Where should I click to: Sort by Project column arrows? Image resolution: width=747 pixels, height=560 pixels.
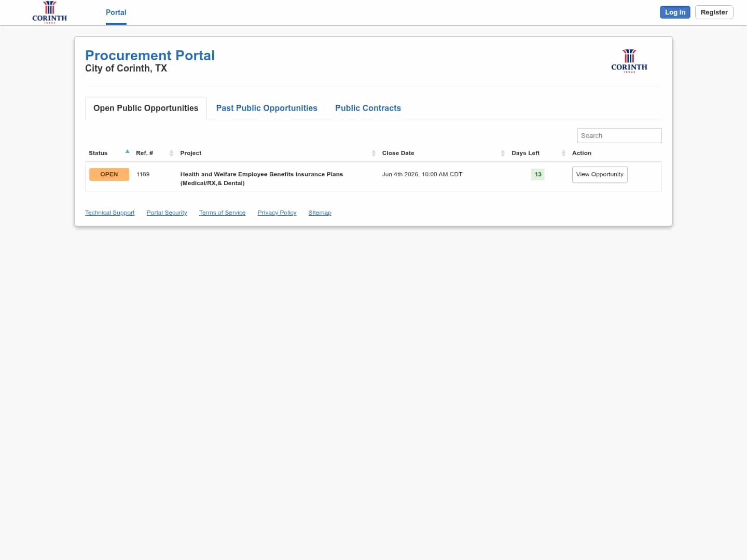tap(374, 153)
